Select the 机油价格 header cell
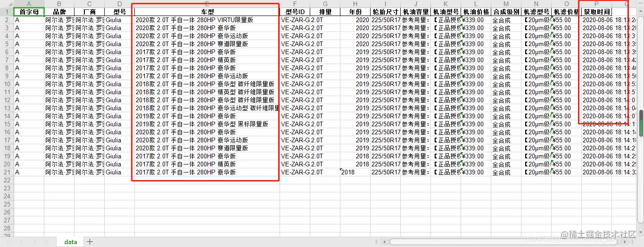 (476, 12)
